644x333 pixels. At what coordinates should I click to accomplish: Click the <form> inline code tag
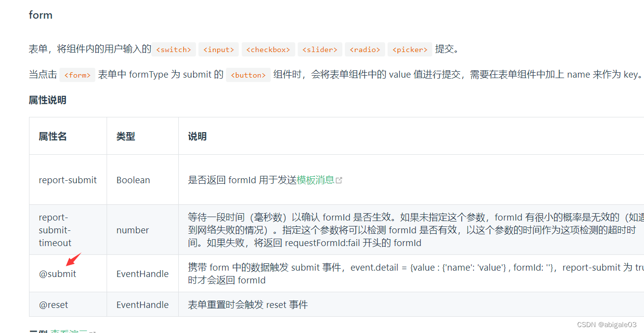77,75
